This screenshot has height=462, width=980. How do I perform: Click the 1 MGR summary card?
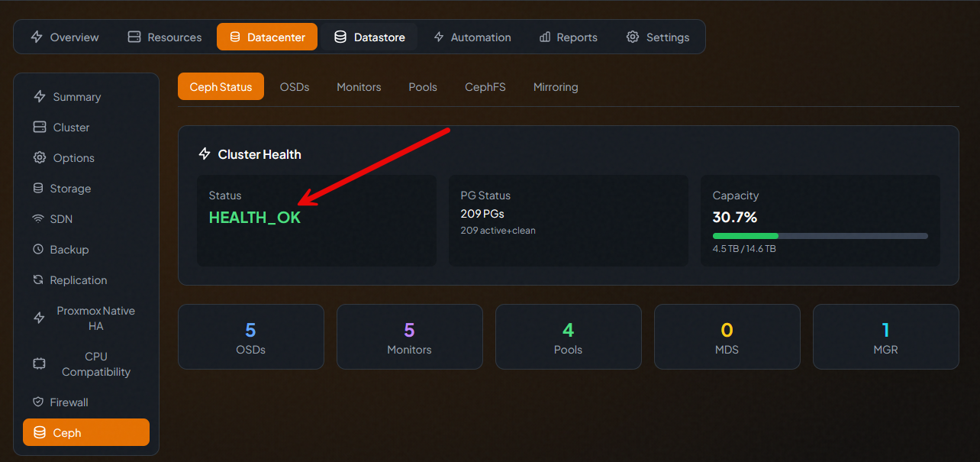(x=886, y=337)
